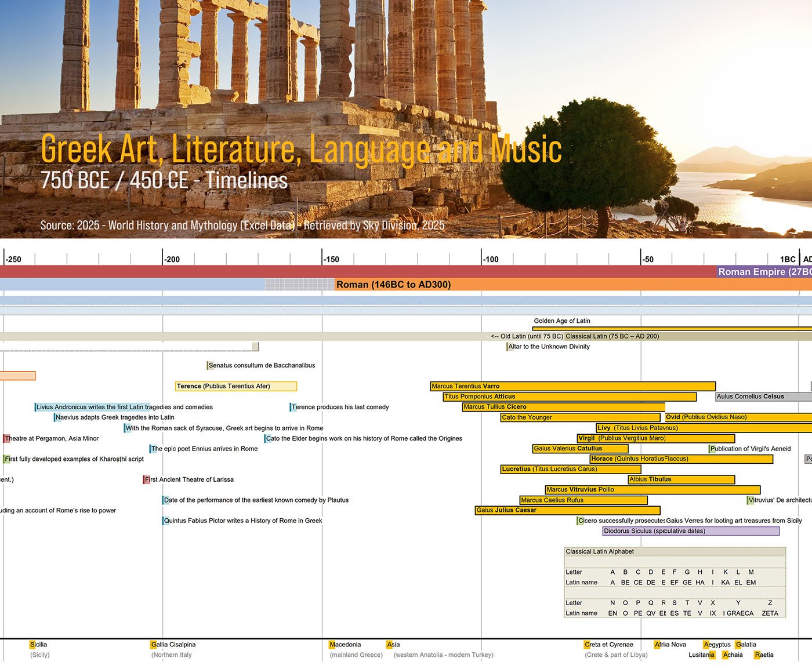Select the Sicilia province marker
The image size is (812, 669).
38,645
